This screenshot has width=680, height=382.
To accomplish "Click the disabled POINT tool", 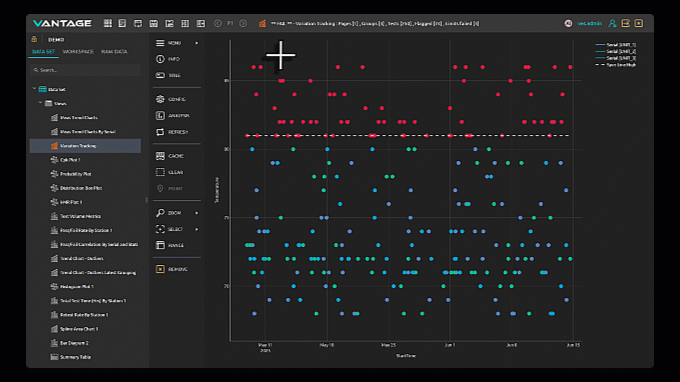I will pyautogui.click(x=169, y=189).
